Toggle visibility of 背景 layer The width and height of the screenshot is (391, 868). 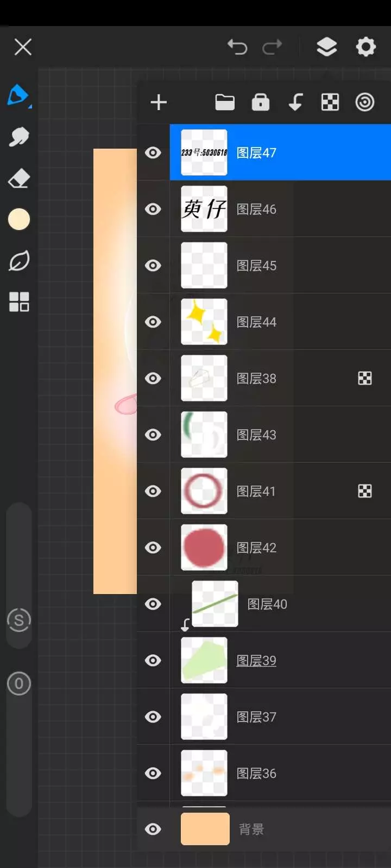coord(153,829)
